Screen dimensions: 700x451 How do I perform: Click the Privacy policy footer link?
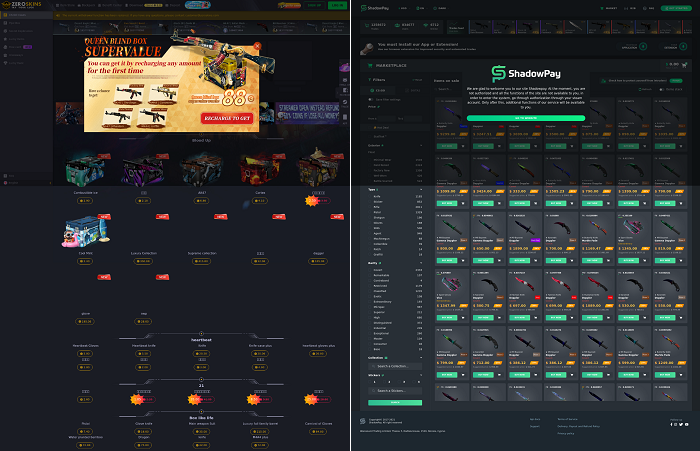pyautogui.click(x=565, y=433)
